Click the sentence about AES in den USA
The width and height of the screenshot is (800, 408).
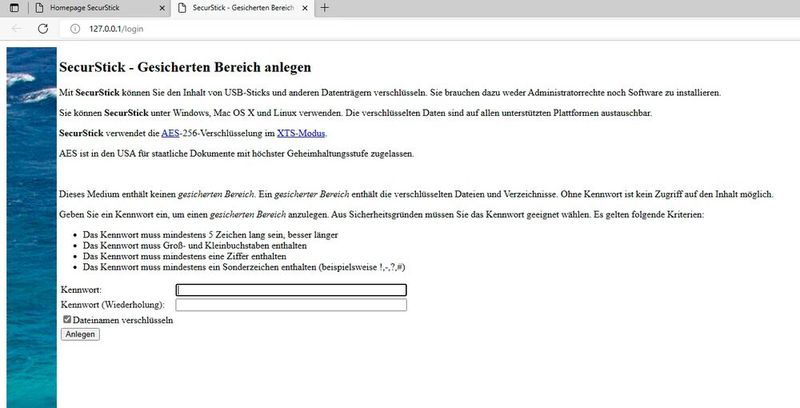[x=237, y=154]
